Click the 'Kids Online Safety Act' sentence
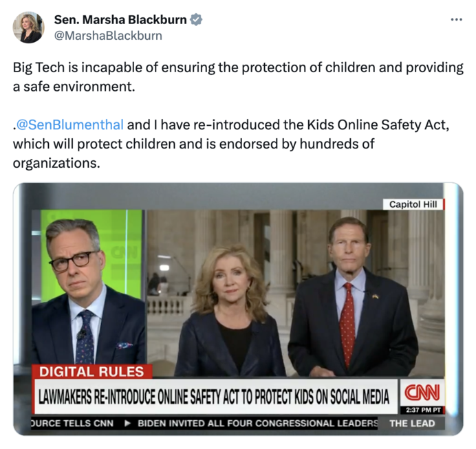 point(230,144)
